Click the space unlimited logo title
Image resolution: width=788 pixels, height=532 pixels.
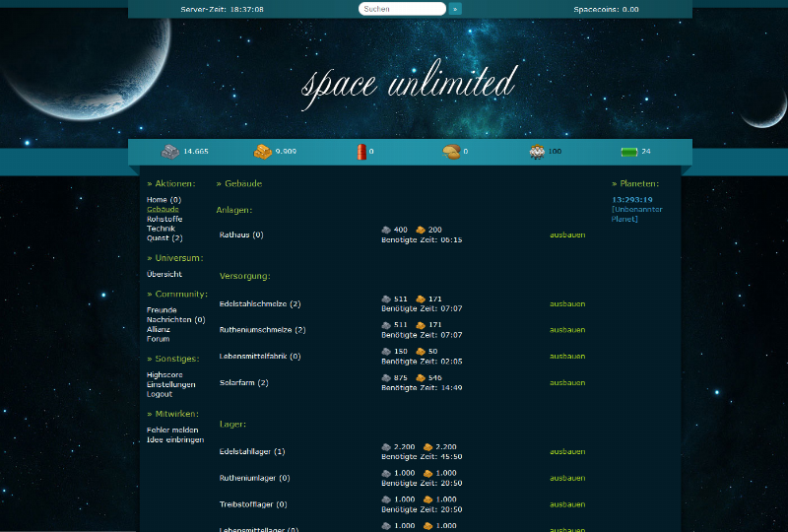[x=409, y=84]
